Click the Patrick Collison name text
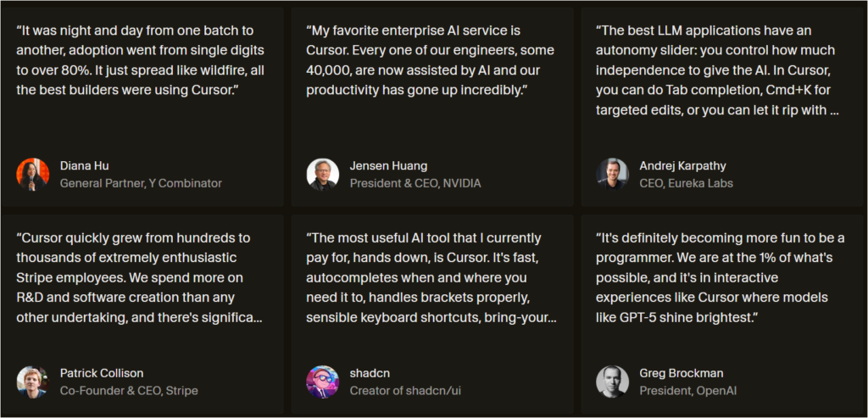 pos(102,373)
